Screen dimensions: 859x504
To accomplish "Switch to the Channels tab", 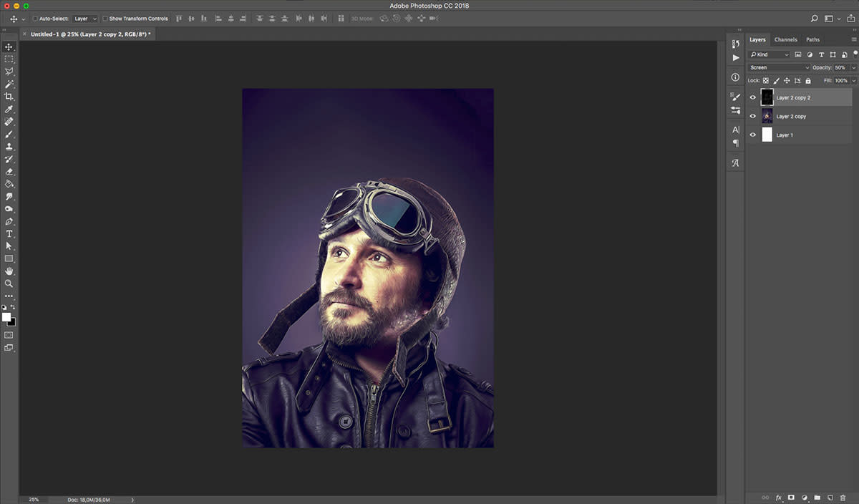I will click(785, 39).
